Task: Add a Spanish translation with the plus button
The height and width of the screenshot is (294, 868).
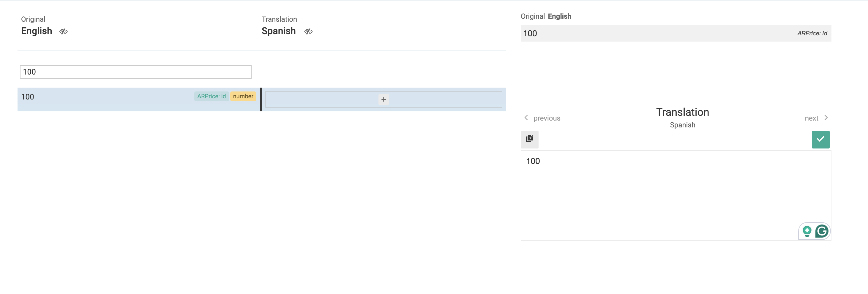Action: coord(384,99)
